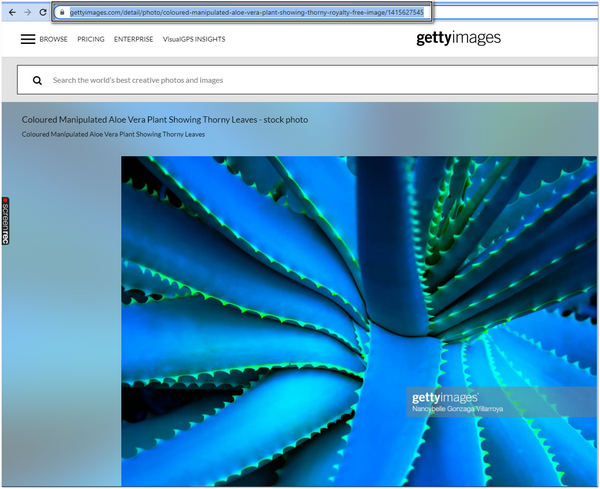Open the BROWSE menu
Image resolution: width=600 pixels, height=489 pixels.
[x=54, y=39]
